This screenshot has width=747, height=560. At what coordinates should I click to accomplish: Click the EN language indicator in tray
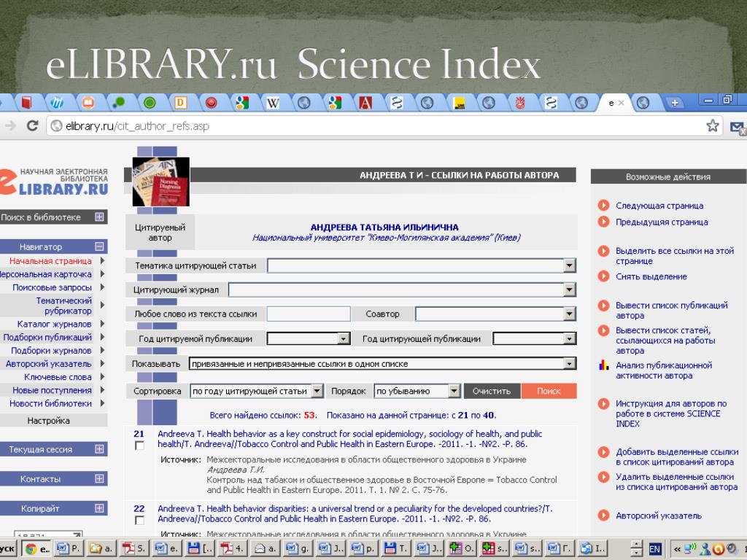654,549
